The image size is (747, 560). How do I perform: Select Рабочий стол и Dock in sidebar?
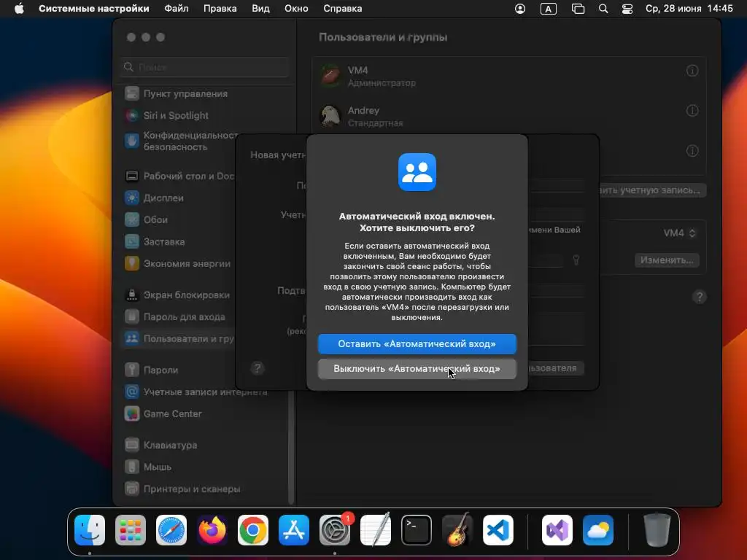(179, 176)
